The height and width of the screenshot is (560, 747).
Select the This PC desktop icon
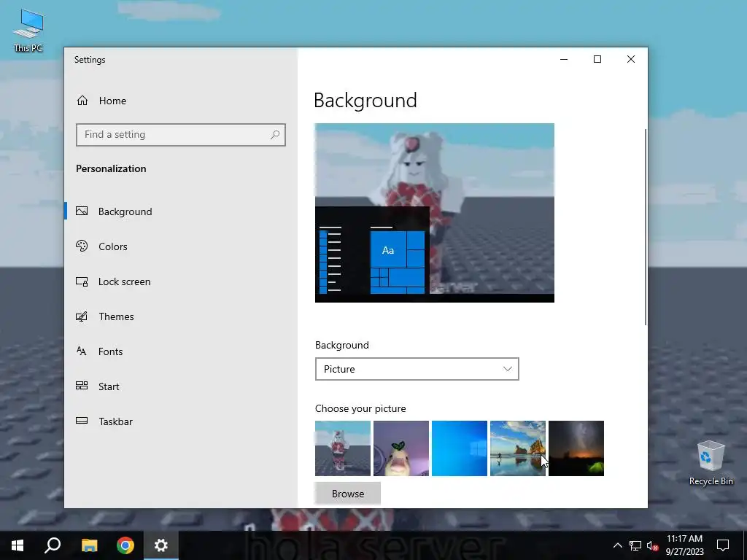(x=28, y=31)
